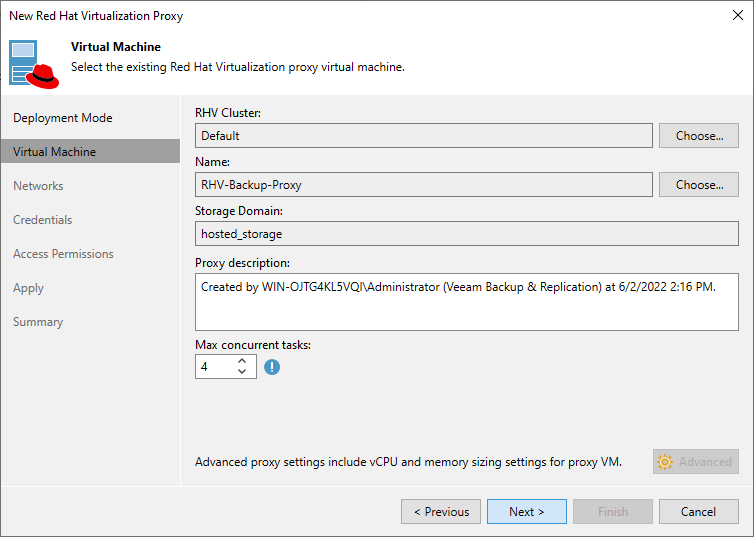The height and width of the screenshot is (537, 754).
Task: Open the Deployment Mode step
Action: coord(63,118)
